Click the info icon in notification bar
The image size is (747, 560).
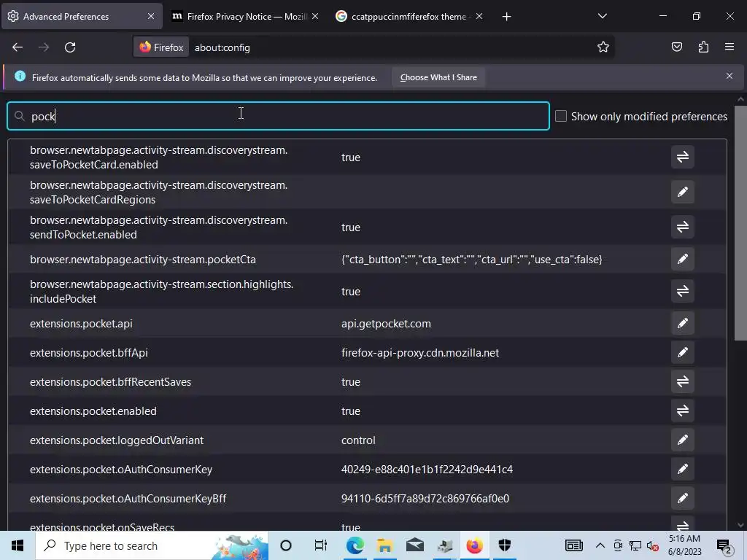(x=20, y=76)
